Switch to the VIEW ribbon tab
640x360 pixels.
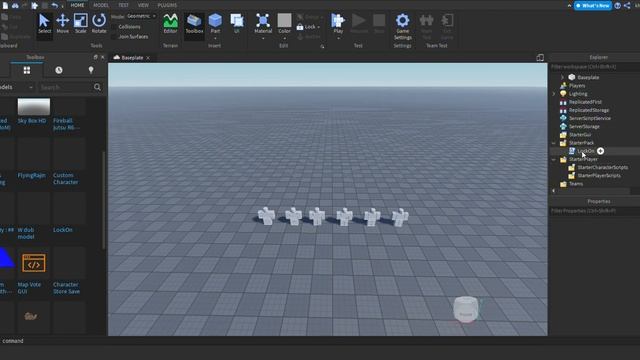(x=143, y=5)
